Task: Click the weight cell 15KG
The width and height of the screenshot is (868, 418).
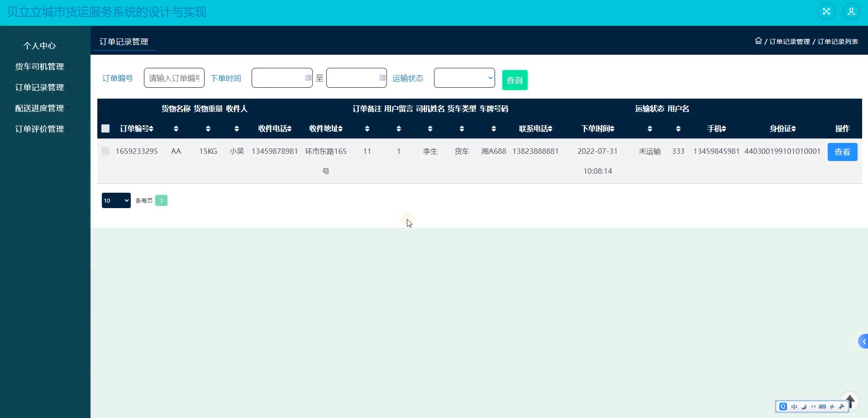Action: click(x=208, y=151)
